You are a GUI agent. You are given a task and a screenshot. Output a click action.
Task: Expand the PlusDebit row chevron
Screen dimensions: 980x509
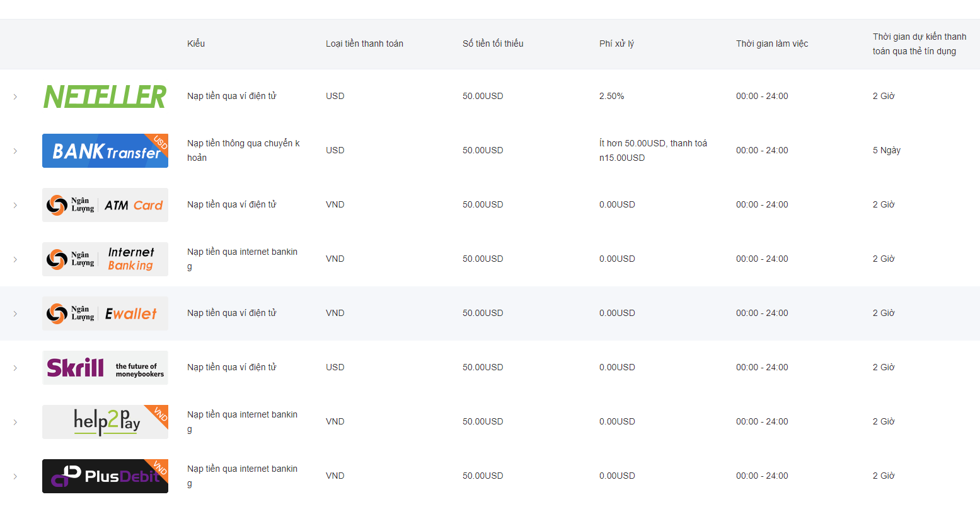point(15,476)
